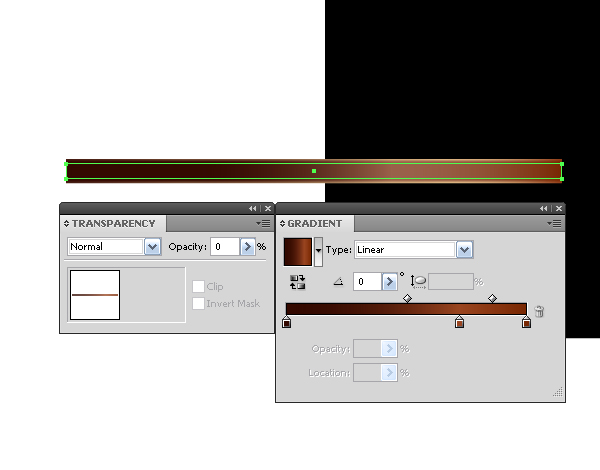Select the leftmost dark gradient stop
Screen dimensions: 600x470
[286, 322]
